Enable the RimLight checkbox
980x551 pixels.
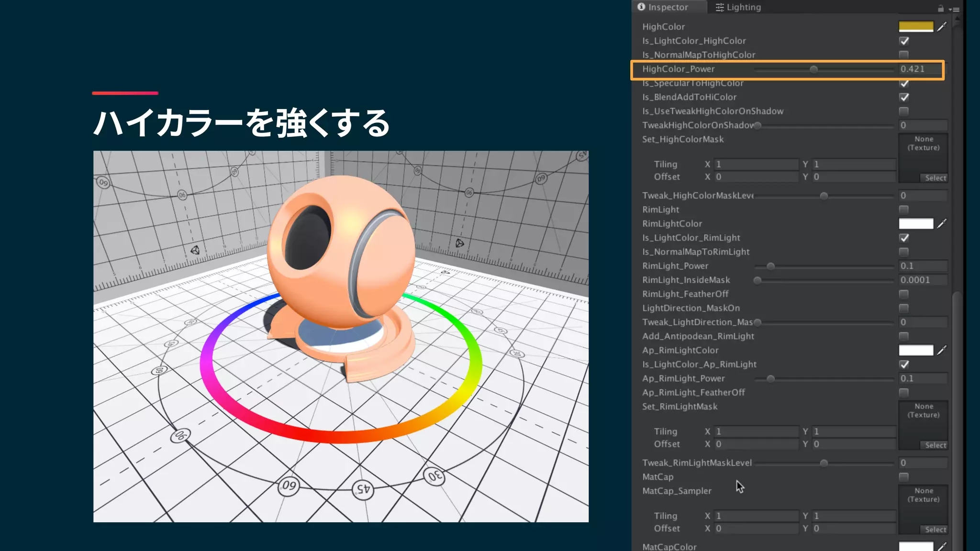(x=904, y=209)
